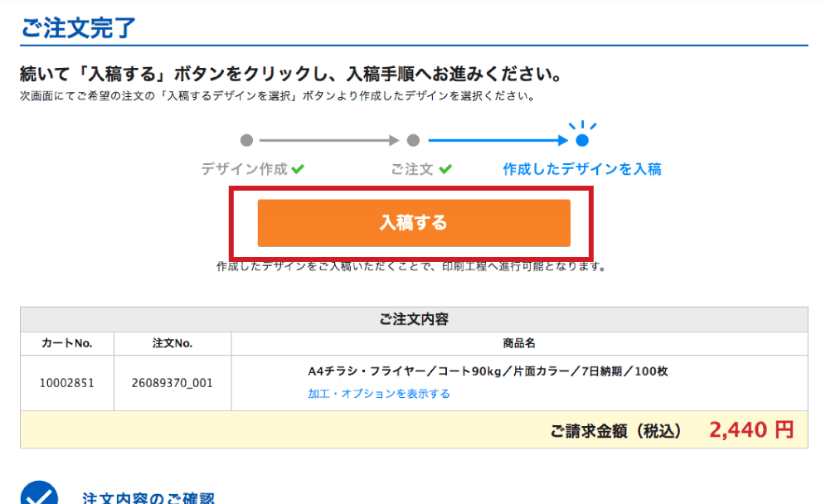
Task: Click the gray dot above デザイン作成
Action: pyautogui.click(x=246, y=141)
